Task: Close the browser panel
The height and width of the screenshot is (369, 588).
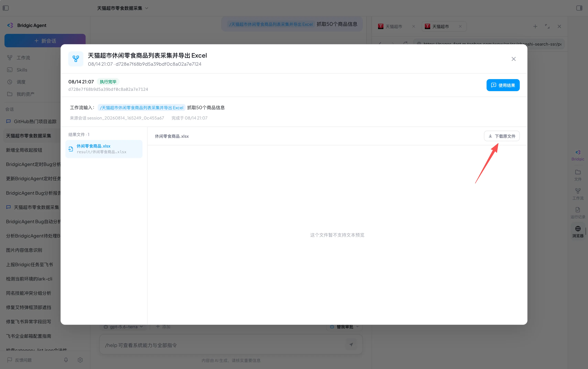Action: coord(559,26)
